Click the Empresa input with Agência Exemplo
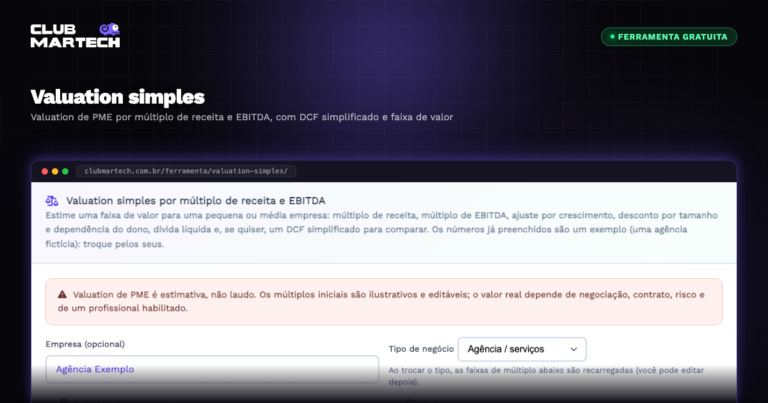Screen dimensions: 768x403 212,369
